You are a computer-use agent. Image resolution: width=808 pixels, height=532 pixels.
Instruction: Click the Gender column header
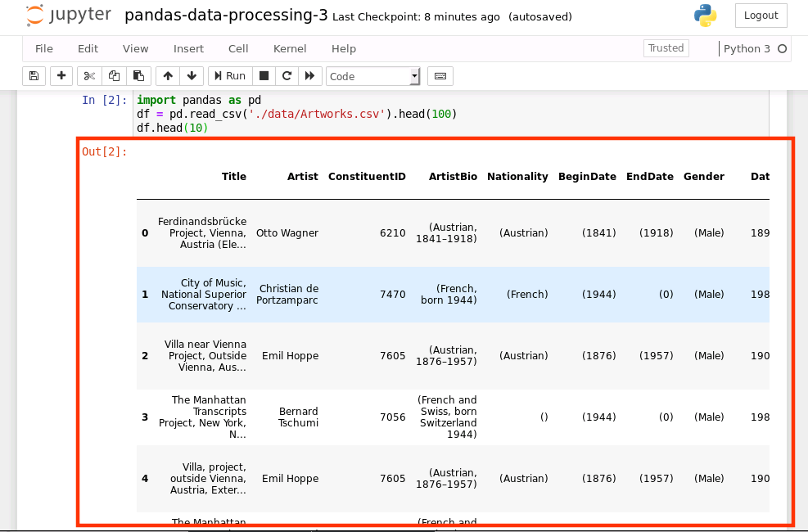[x=704, y=177]
